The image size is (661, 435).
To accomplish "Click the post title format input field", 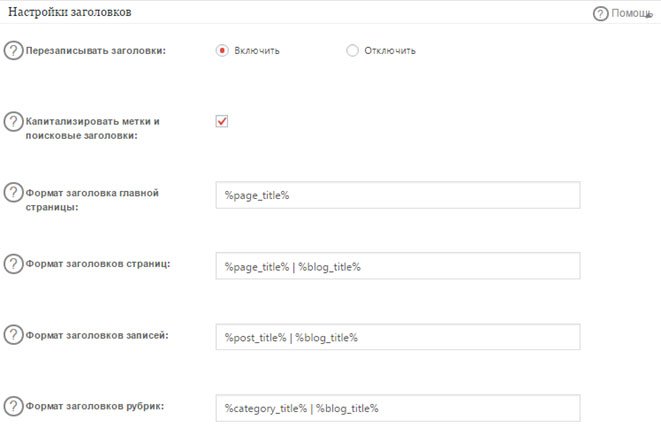I will pyautogui.click(x=397, y=337).
